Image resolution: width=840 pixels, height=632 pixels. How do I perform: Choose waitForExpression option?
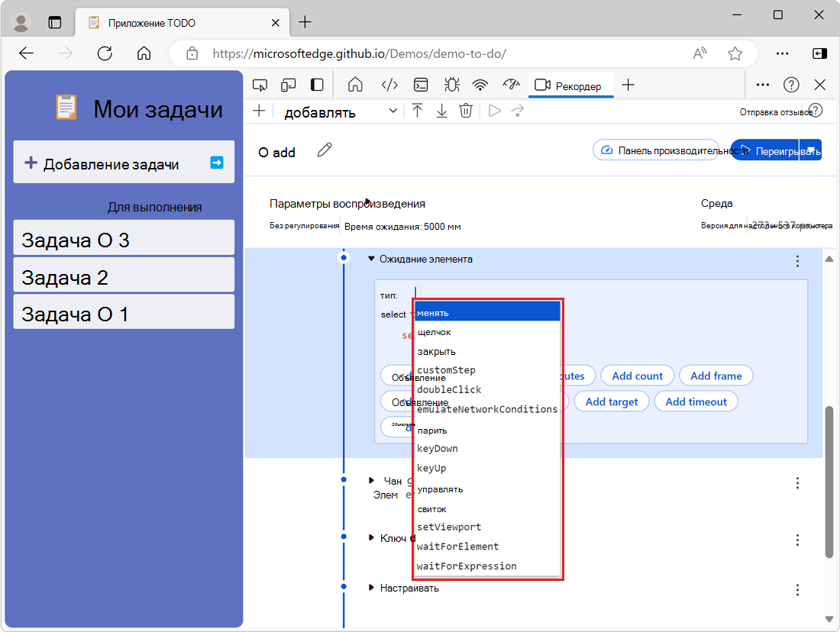click(x=487, y=566)
